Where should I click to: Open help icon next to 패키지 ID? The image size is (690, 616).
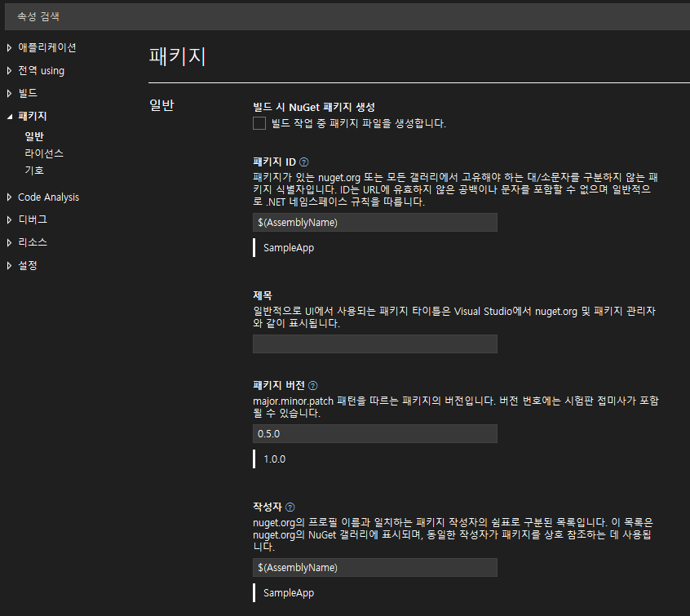tap(303, 162)
